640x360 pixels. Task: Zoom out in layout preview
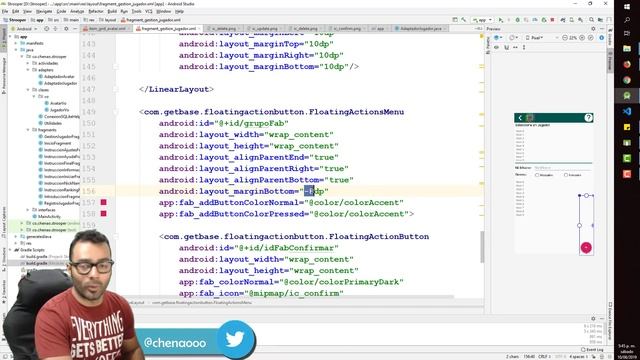565,38
